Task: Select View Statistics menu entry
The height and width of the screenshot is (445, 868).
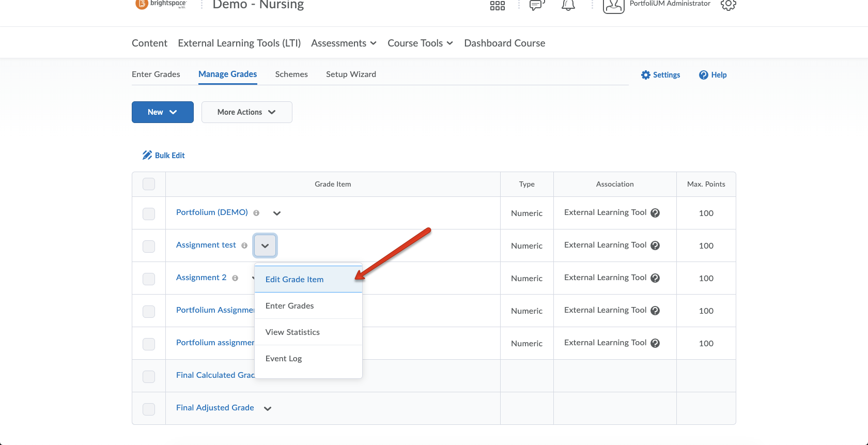Action: [x=308, y=332]
